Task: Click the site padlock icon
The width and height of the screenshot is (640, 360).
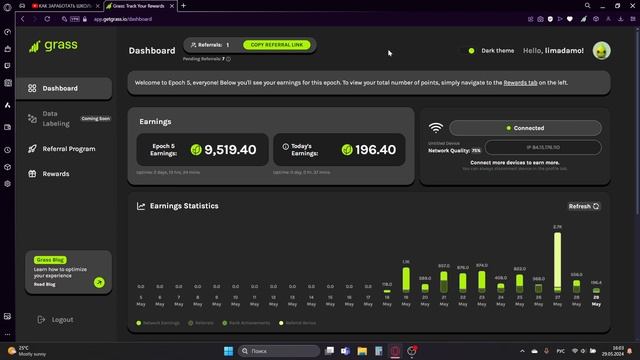Action: pyautogui.click(x=85, y=19)
